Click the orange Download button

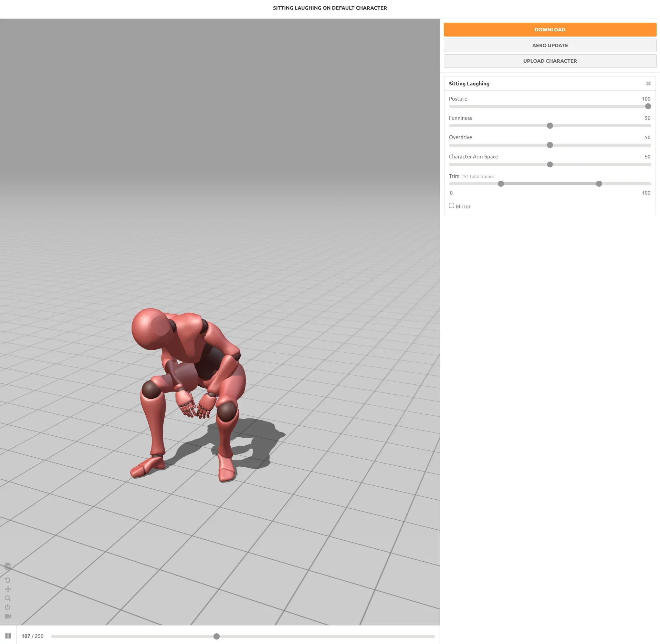click(x=550, y=30)
